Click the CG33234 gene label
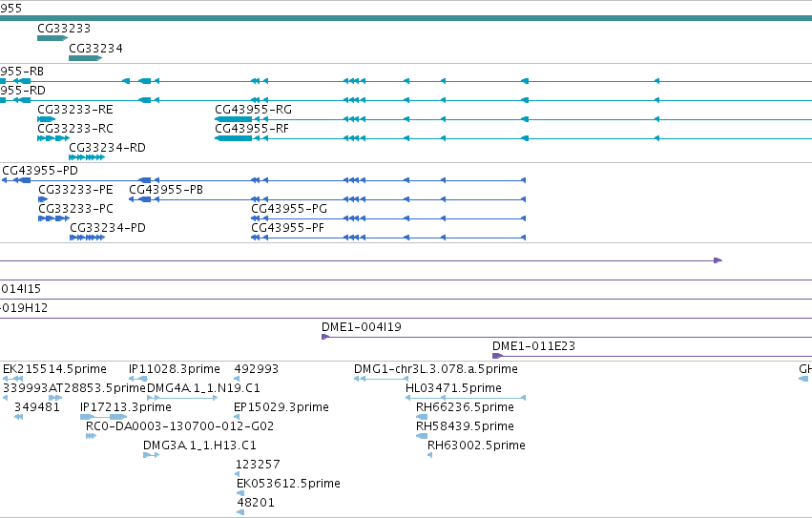The width and height of the screenshot is (812, 518). click(x=95, y=48)
